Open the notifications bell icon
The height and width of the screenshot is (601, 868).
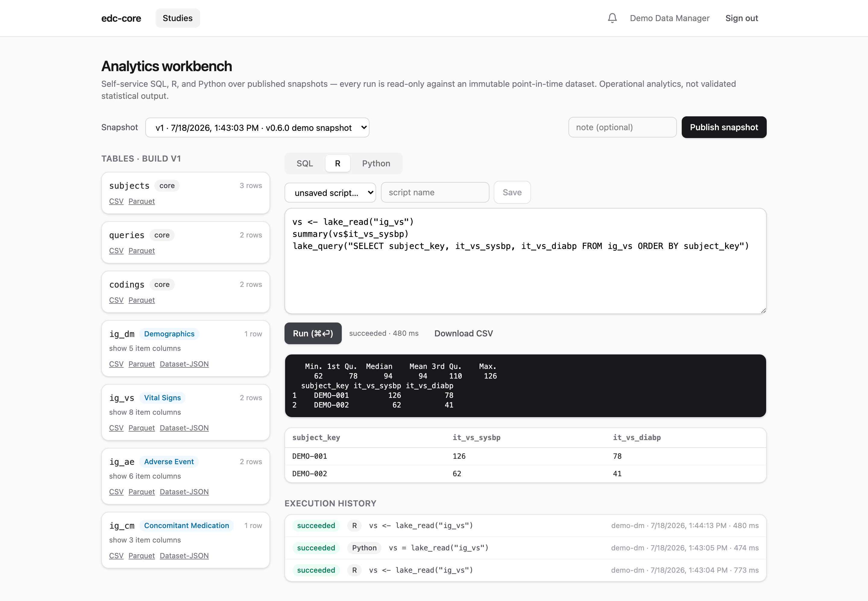612,18
